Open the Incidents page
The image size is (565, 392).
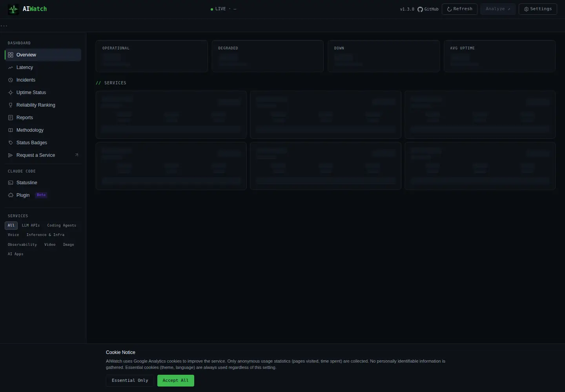coord(43,80)
